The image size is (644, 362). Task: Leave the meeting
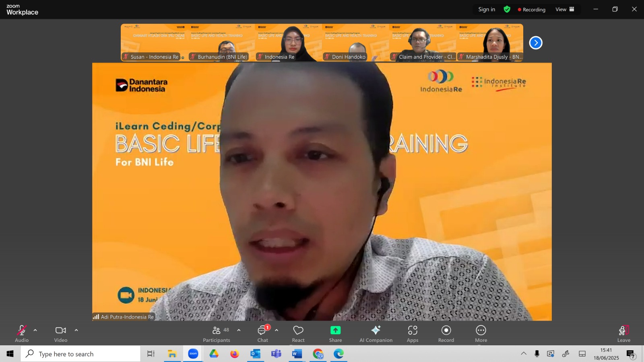pos(624,334)
